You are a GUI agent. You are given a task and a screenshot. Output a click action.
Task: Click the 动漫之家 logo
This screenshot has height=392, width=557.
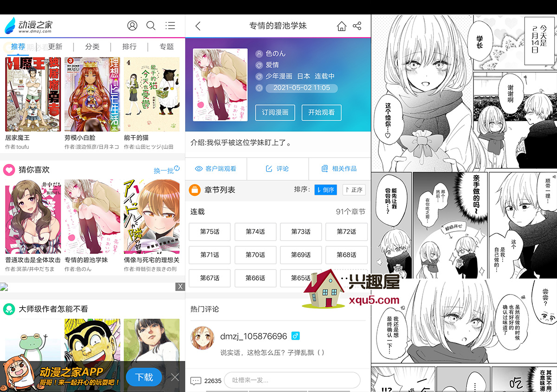(28, 26)
